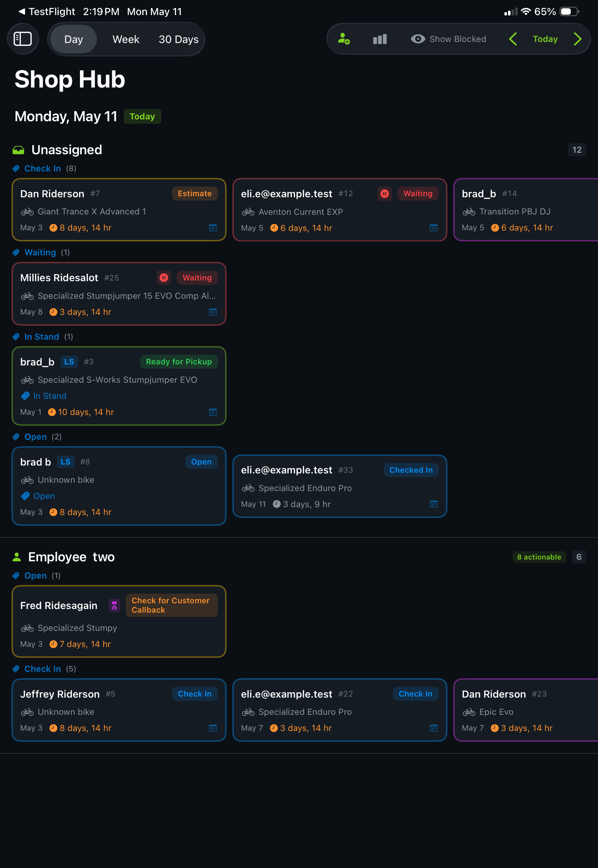
Task: Select the Ready for Pickup badge
Action: pyautogui.click(x=179, y=362)
